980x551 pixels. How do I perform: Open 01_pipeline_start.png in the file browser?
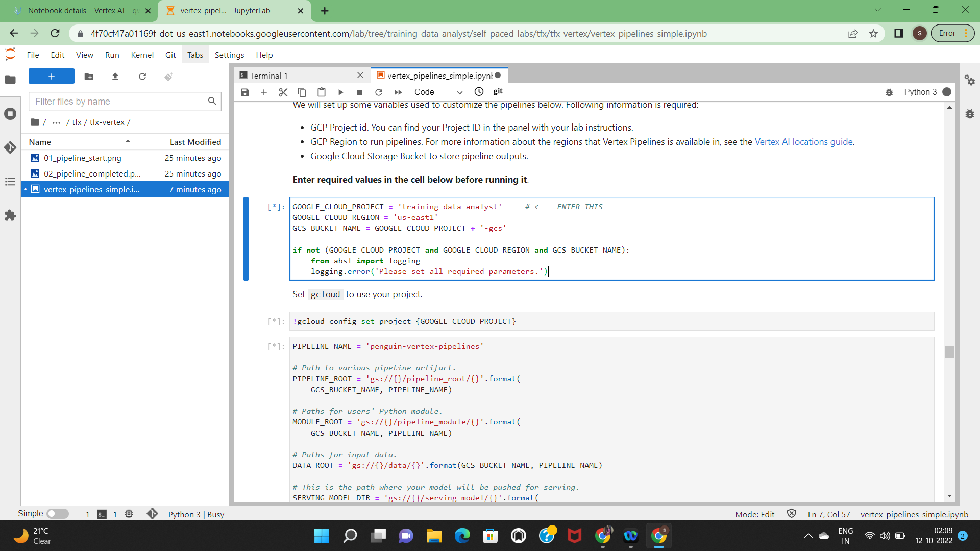point(82,158)
